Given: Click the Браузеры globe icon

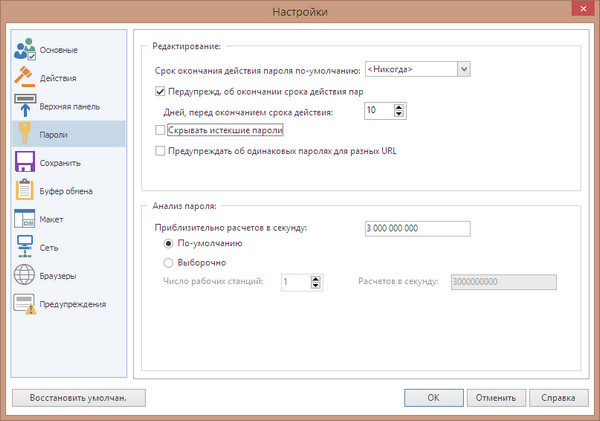Looking at the screenshot, I should point(26,275).
